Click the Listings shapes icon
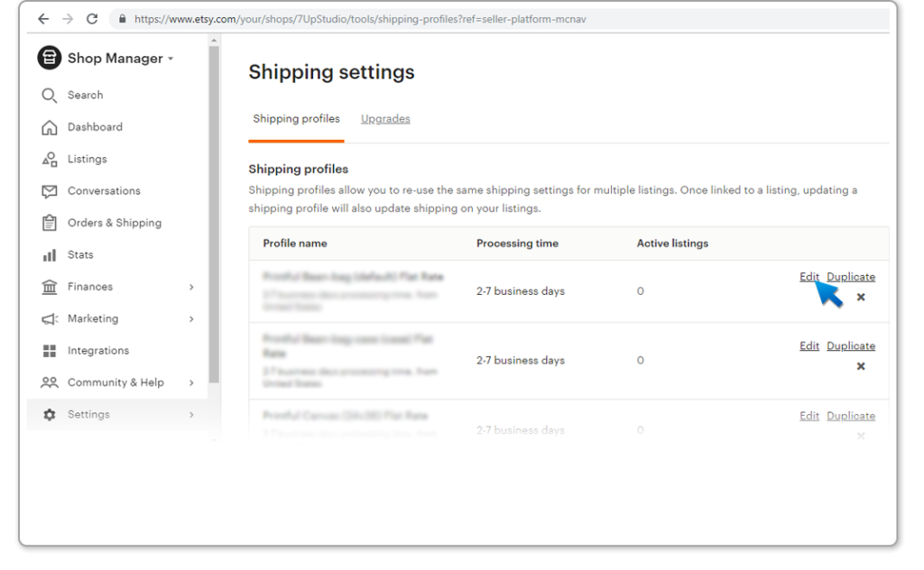Image resolution: width=924 pixels, height=570 pixels. tap(50, 159)
